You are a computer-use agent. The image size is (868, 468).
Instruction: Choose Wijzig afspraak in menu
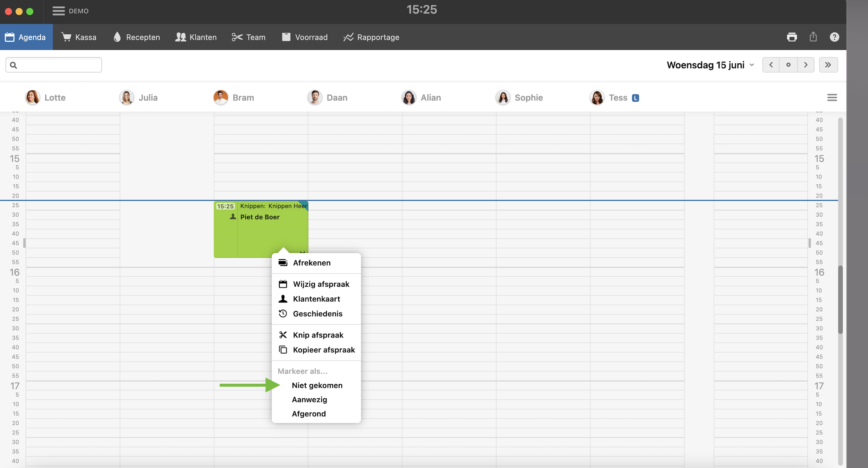coord(321,284)
